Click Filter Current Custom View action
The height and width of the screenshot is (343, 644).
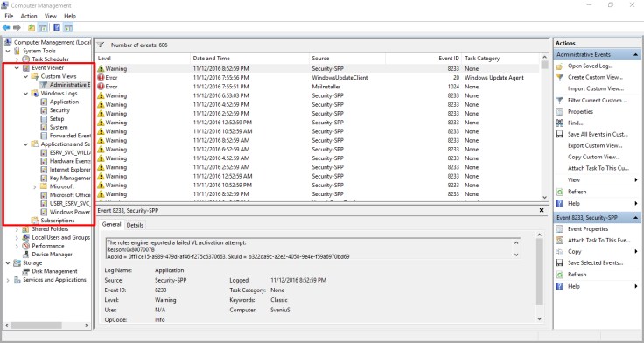[x=598, y=101]
